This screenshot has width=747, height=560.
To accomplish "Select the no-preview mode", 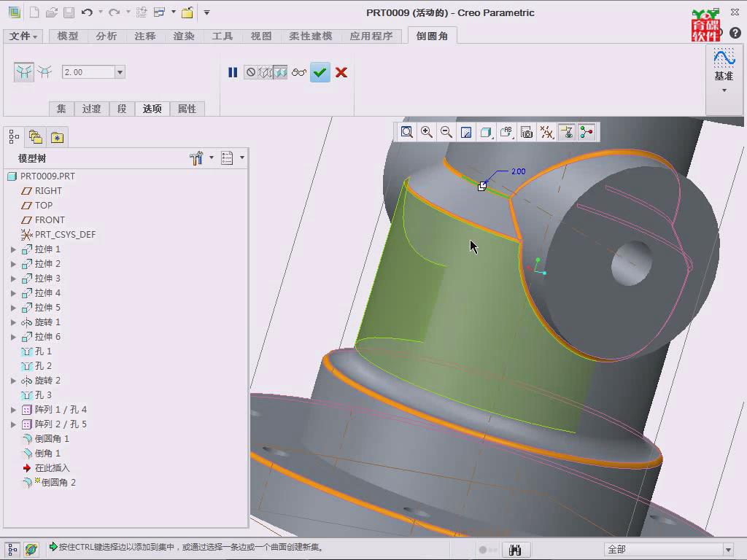I will (251, 72).
